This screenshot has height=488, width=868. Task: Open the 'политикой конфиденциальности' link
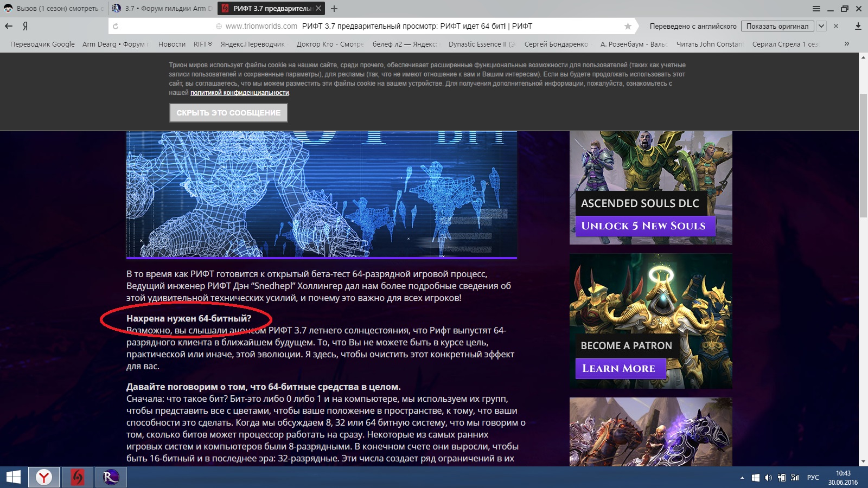[240, 93]
